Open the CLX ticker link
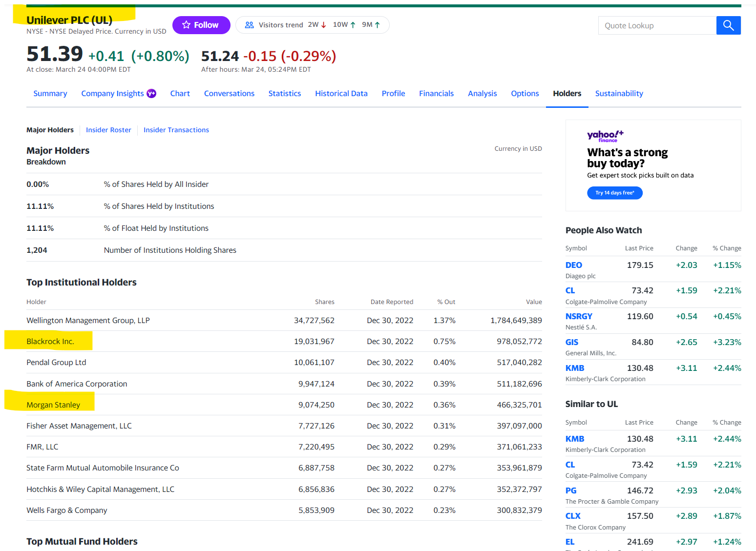 [573, 516]
